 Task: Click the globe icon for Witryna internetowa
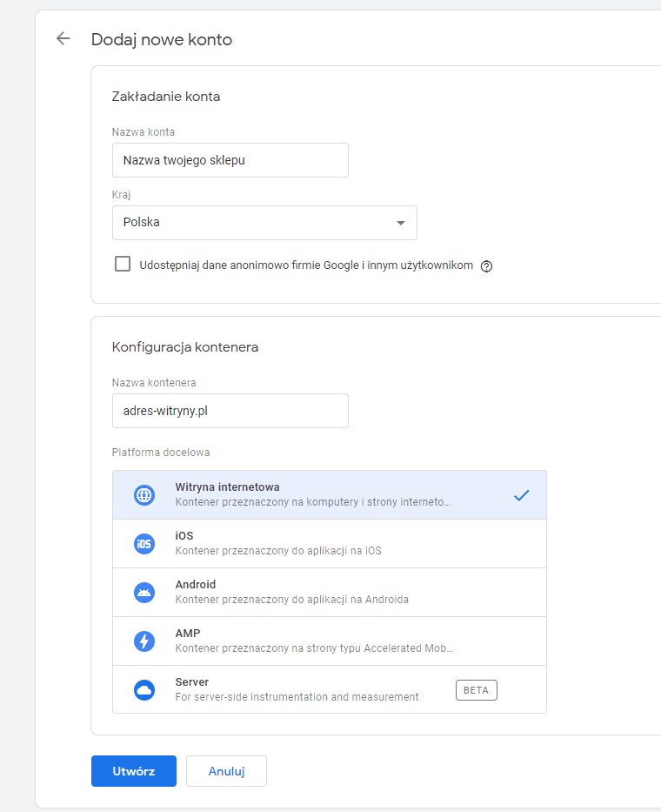144,495
